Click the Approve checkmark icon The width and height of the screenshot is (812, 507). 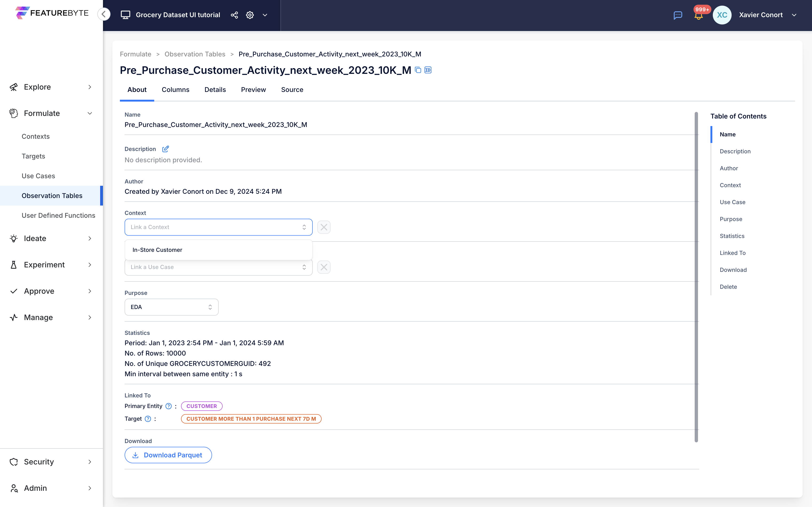pos(13,291)
